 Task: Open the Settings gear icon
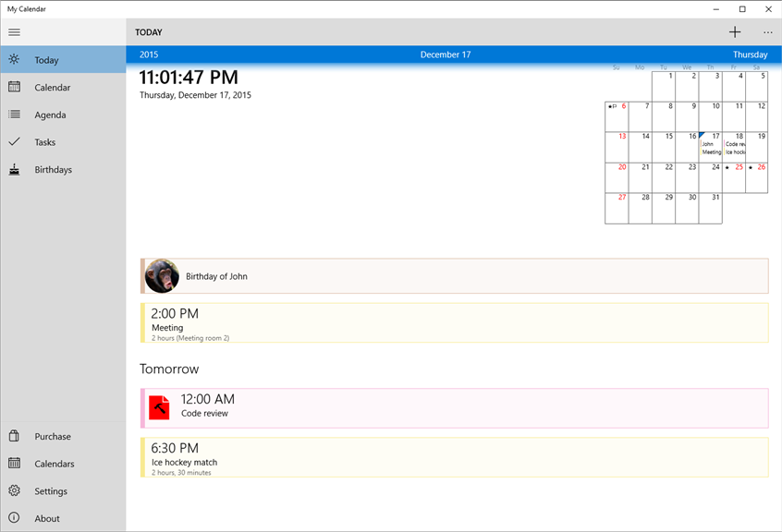coord(14,490)
